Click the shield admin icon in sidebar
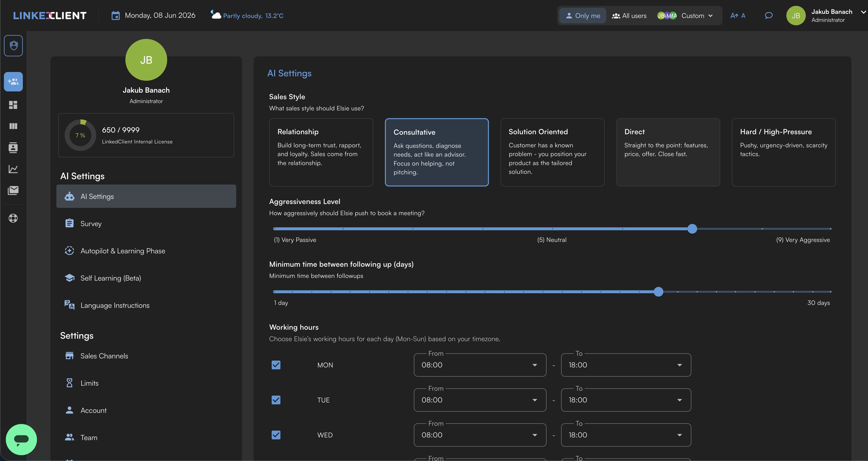 coord(13,45)
